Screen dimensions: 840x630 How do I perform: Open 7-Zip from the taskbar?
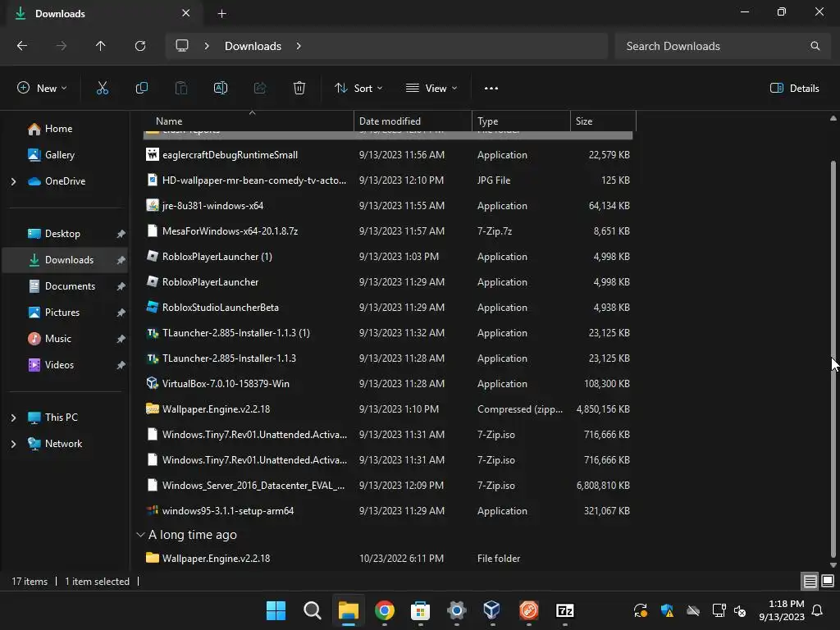(564, 610)
